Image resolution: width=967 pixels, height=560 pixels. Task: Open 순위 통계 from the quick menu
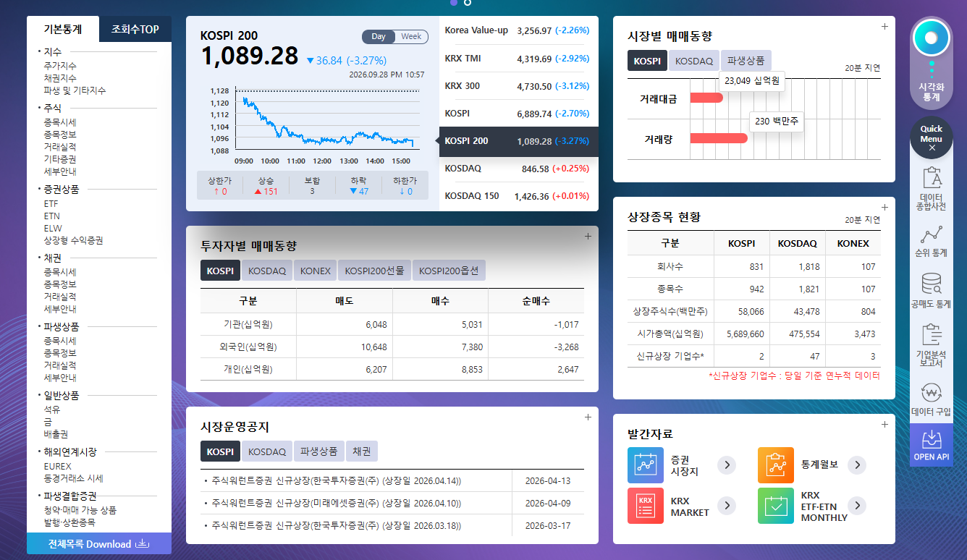[932, 242]
